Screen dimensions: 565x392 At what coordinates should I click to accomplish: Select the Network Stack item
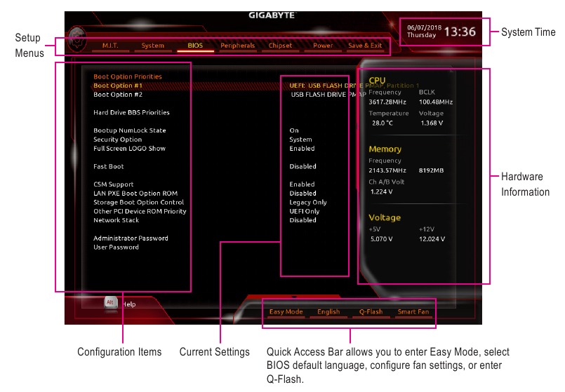point(116,220)
